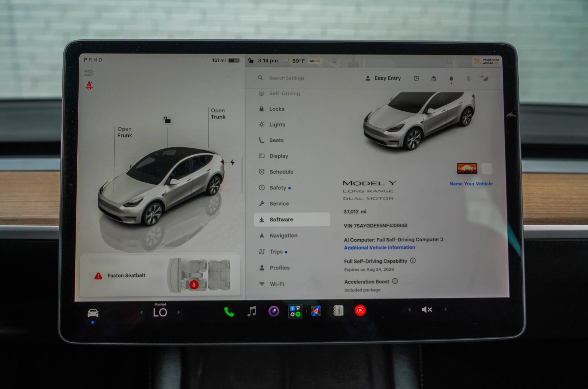Open Bluetooth settings icon
The height and width of the screenshot is (389, 588).
(468, 78)
